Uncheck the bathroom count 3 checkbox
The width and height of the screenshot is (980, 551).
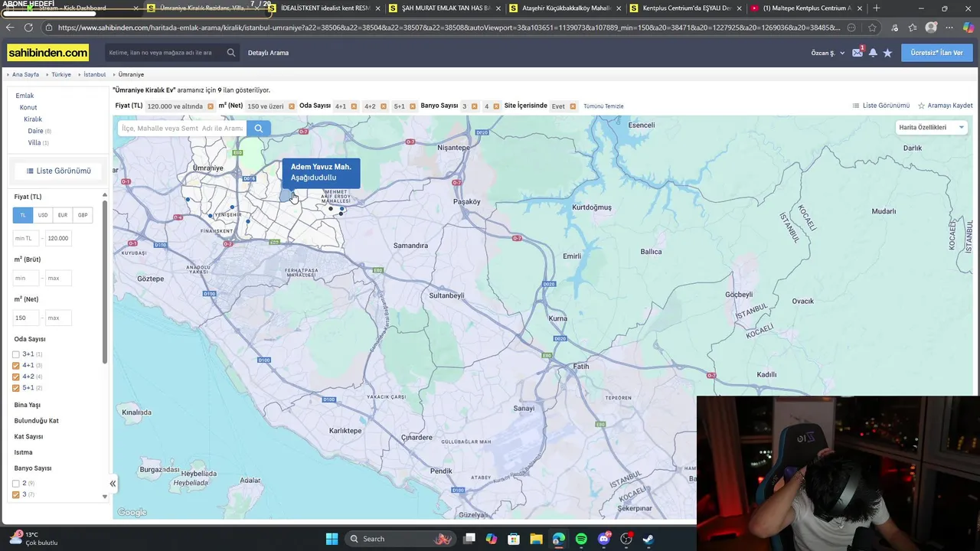(x=15, y=494)
